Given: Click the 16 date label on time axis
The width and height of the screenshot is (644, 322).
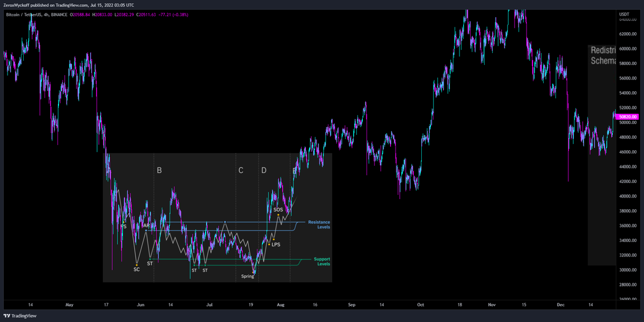Looking at the screenshot, I should (315, 305).
